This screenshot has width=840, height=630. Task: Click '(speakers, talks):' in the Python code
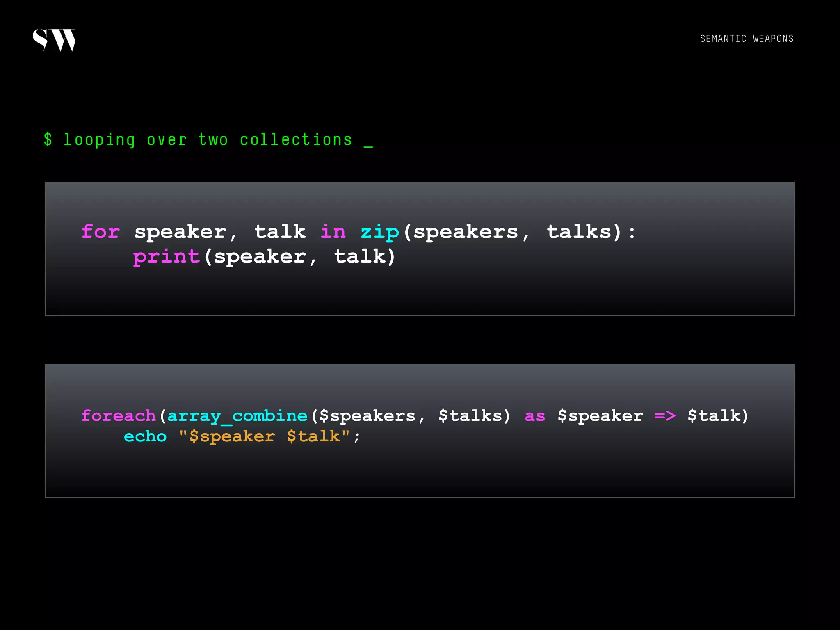[x=520, y=233]
